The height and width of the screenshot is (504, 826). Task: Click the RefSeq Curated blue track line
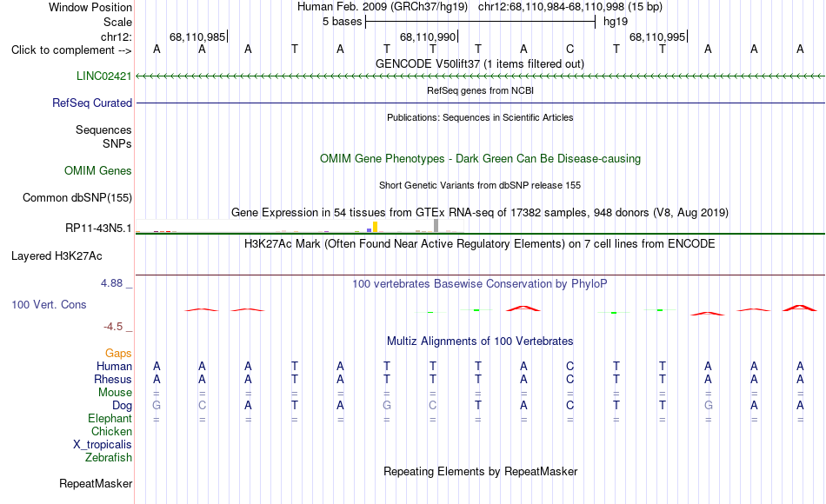click(480, 103)
